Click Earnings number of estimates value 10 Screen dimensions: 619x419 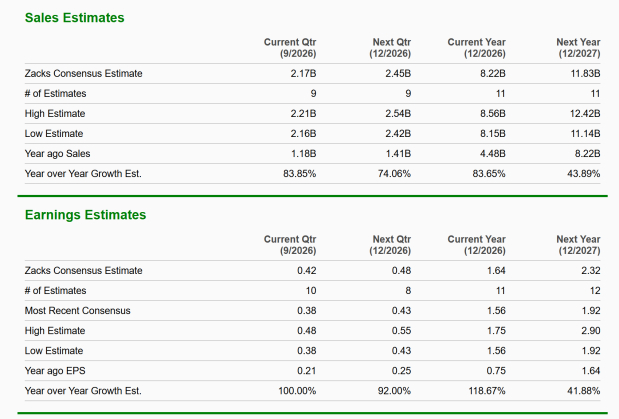point(311,291)
